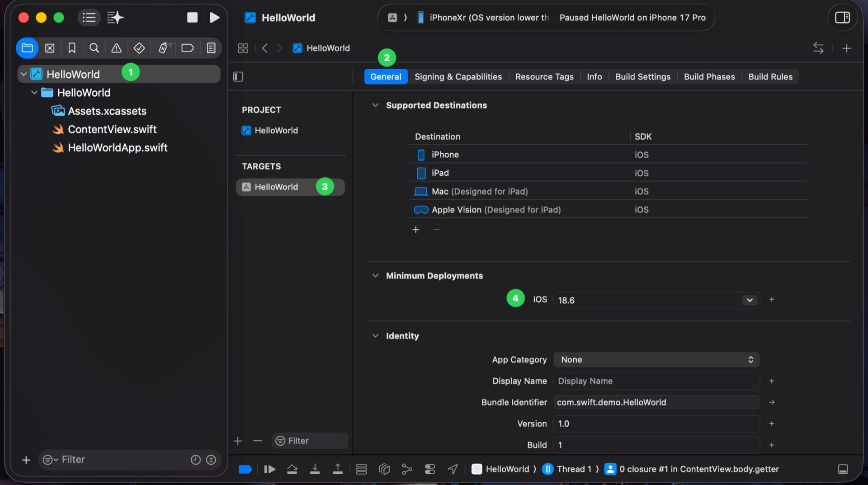This screenshot has height=485, width=868.
Task: Open the issue navigator warning icon
Action: pos(116,48)
